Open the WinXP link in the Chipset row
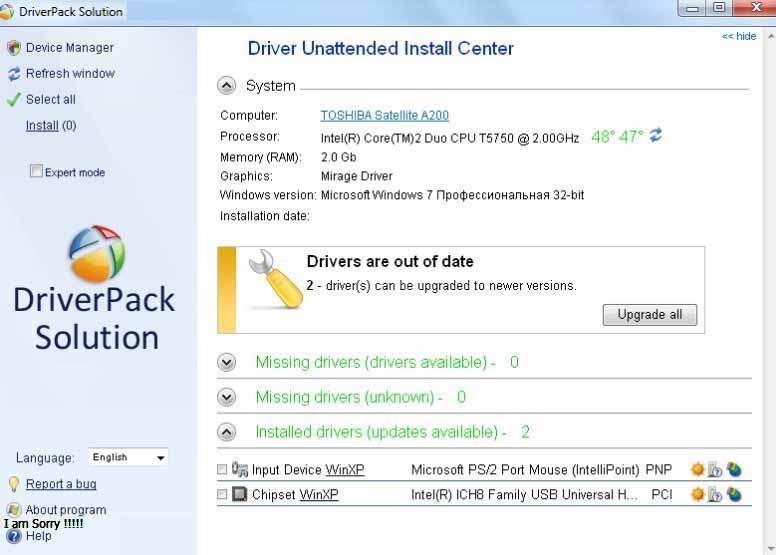The width and height of the screenshot is (776, 555). pos(319,494)
